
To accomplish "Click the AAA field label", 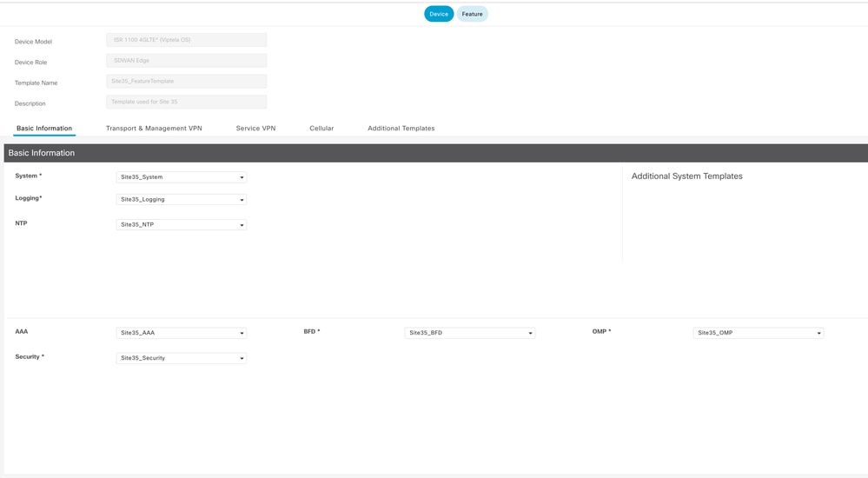I will click(x=22, y=331).
